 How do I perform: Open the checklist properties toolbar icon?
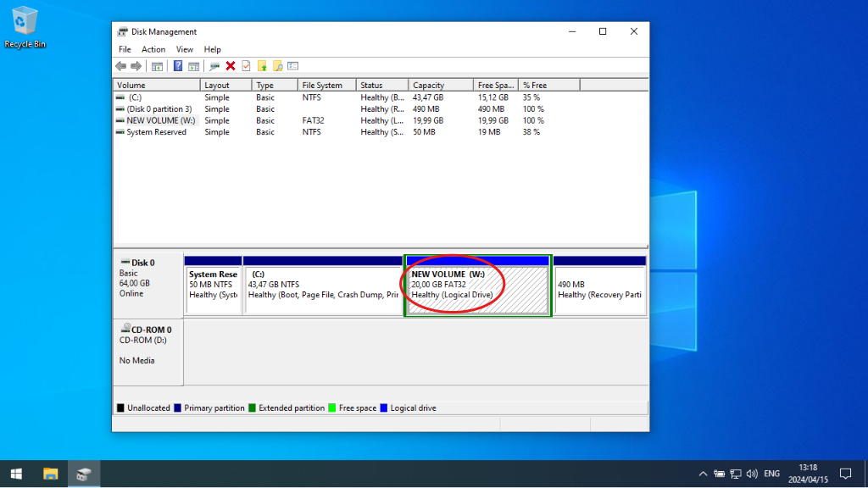tap(292, 65)
